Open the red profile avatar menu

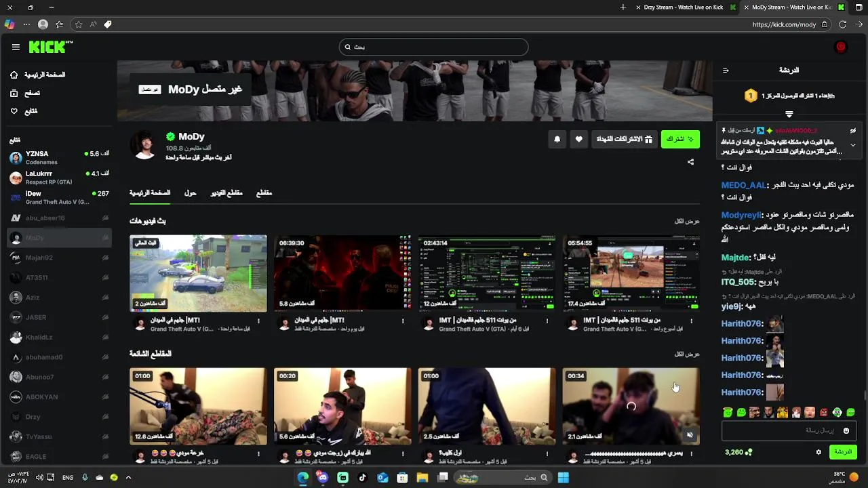point(841,47)
